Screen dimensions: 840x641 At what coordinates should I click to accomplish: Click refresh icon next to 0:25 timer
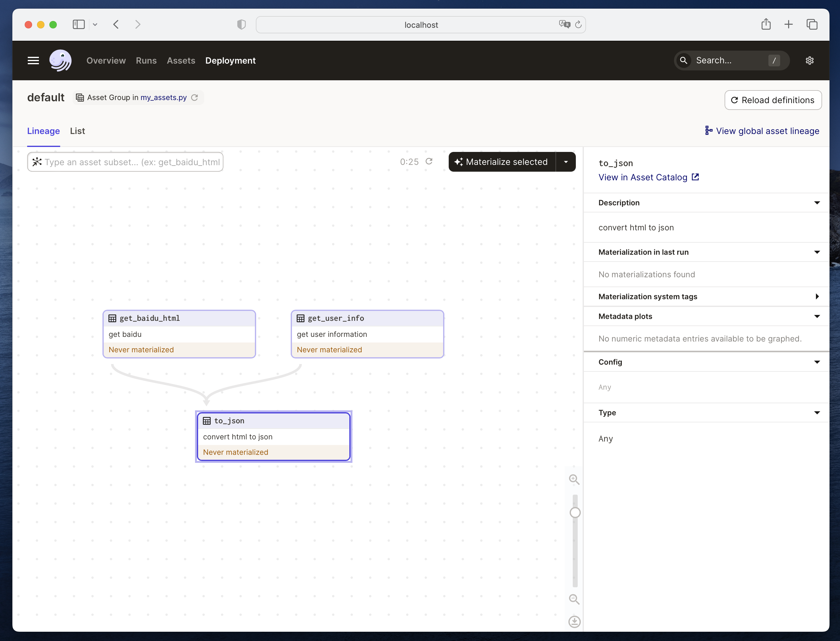click(429, 161)
